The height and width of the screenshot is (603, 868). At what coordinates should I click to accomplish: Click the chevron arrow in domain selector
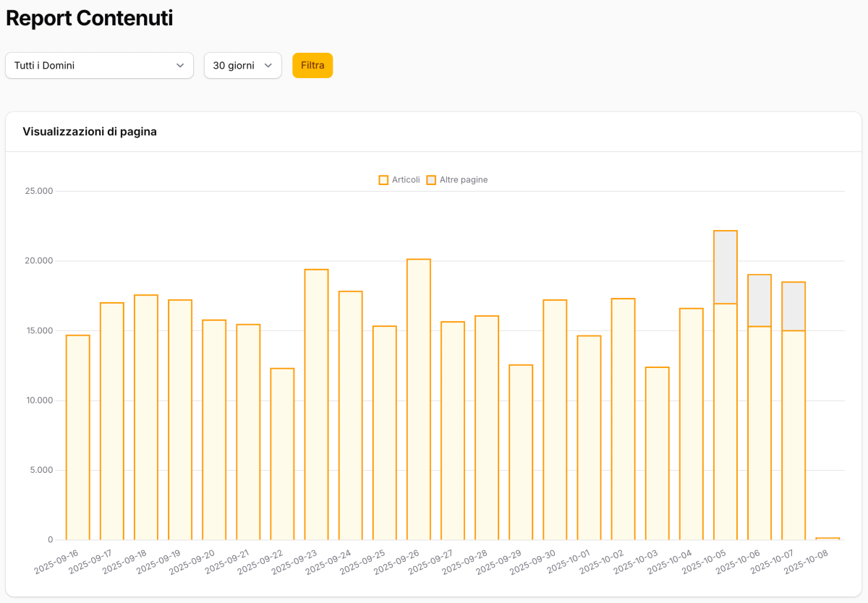(180, 65)
